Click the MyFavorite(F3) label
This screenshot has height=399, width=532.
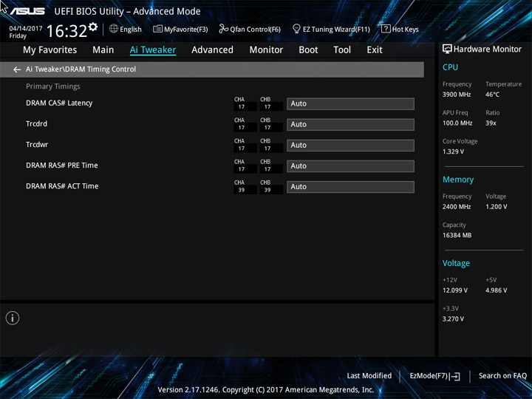coord(186,29)
